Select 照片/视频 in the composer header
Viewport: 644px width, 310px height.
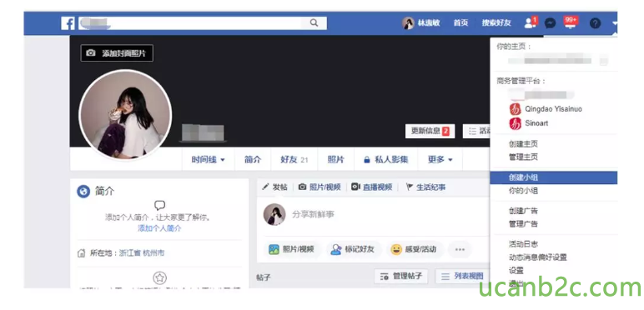click(x=319, y=187)
